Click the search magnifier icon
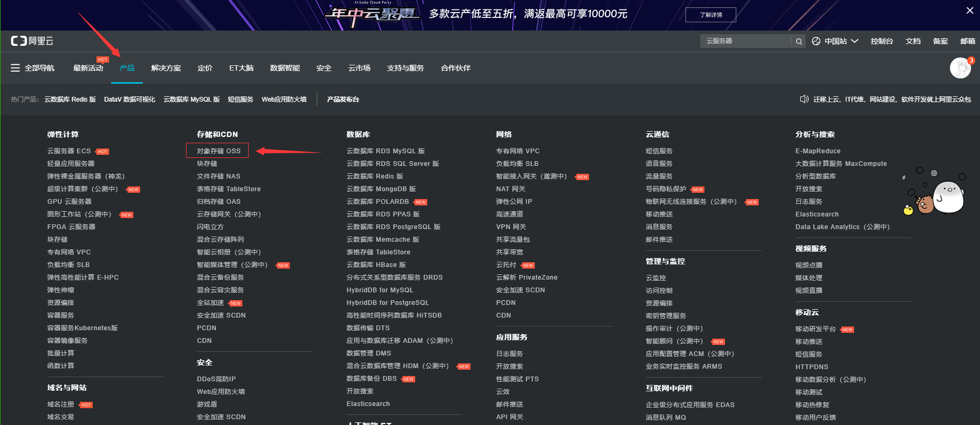This screenshot has height=425, width=980. click(799, 41)
